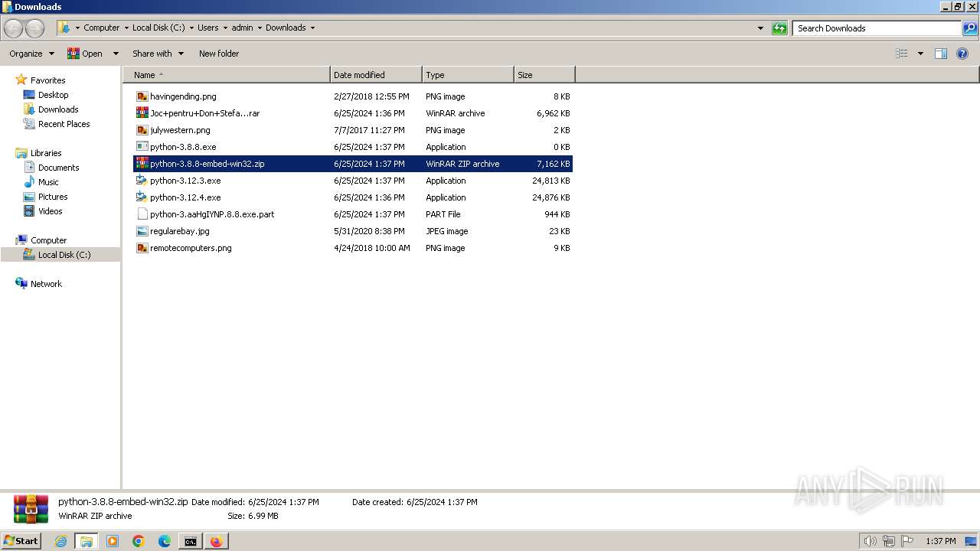The width and height of the screenshot is (980, 551).
Task: Click the search magnifier icon
Action: [970, 28]
